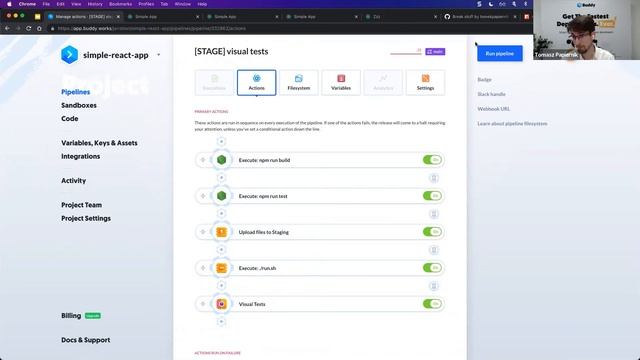
Task: Open Variables, Keys & Assets
Action: pos(99,143)
